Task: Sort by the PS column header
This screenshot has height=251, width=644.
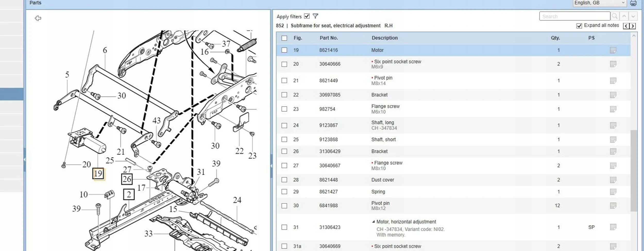Action: click(591, 38)
